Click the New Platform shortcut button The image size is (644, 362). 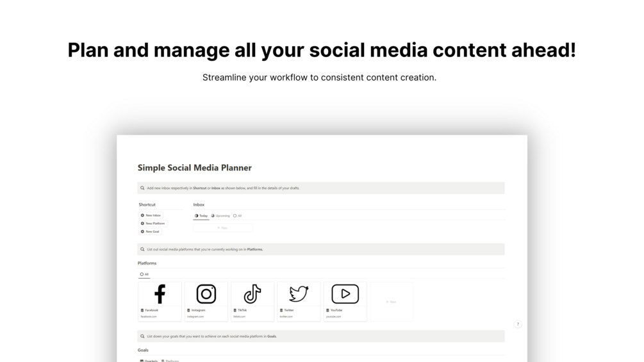(153, 223)
